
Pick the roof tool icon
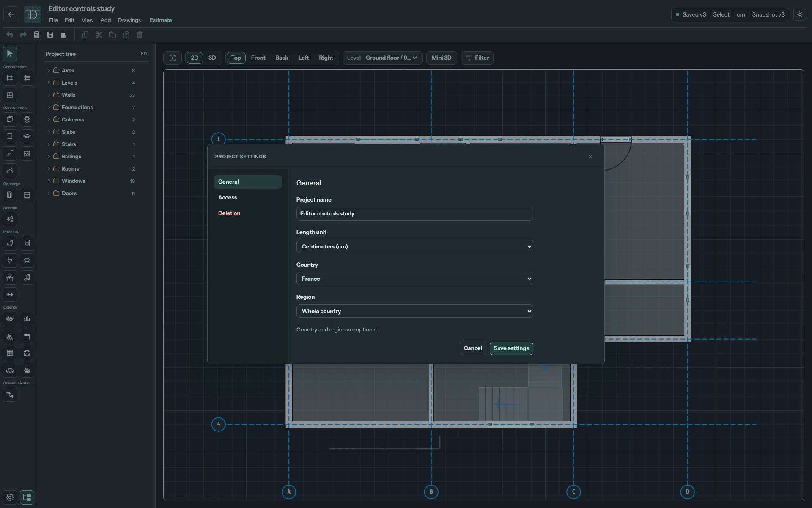pyautogui.click(x=10, y=171)
